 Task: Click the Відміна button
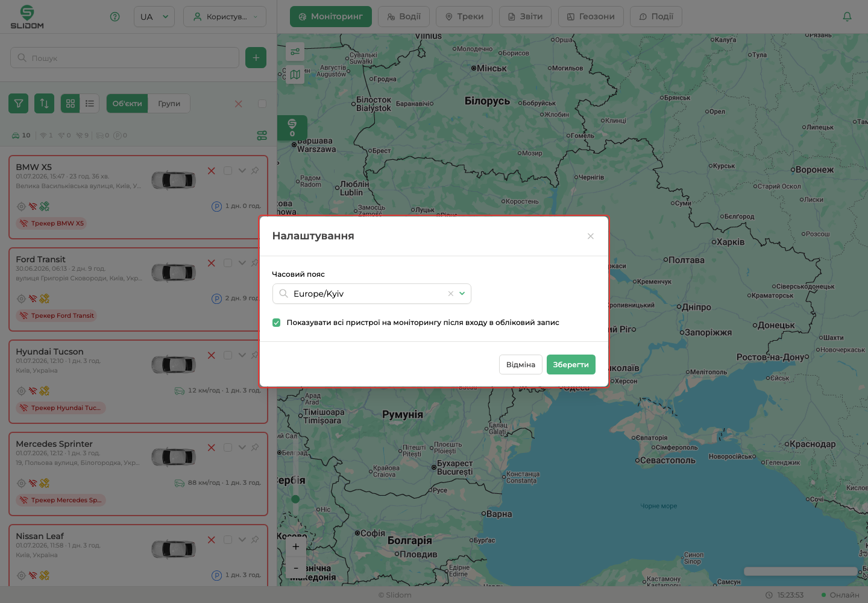pyautogui.click(x=521, y=365)
